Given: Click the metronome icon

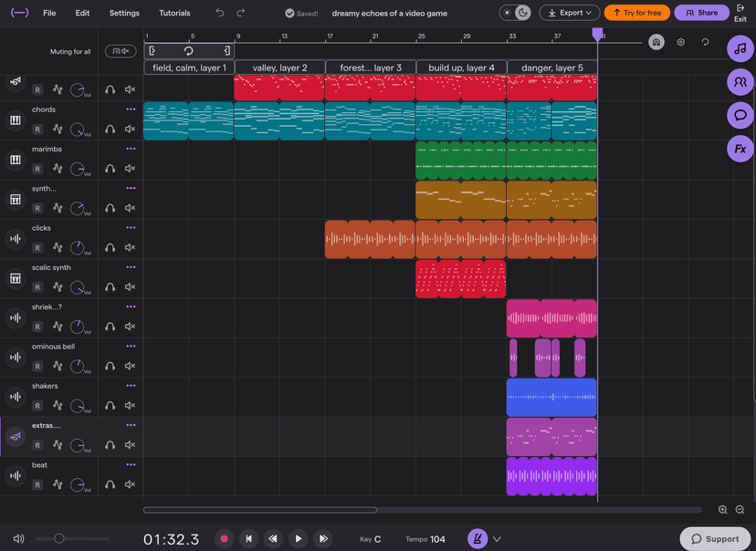Looking at the screenshot, I should coord(478,539).
